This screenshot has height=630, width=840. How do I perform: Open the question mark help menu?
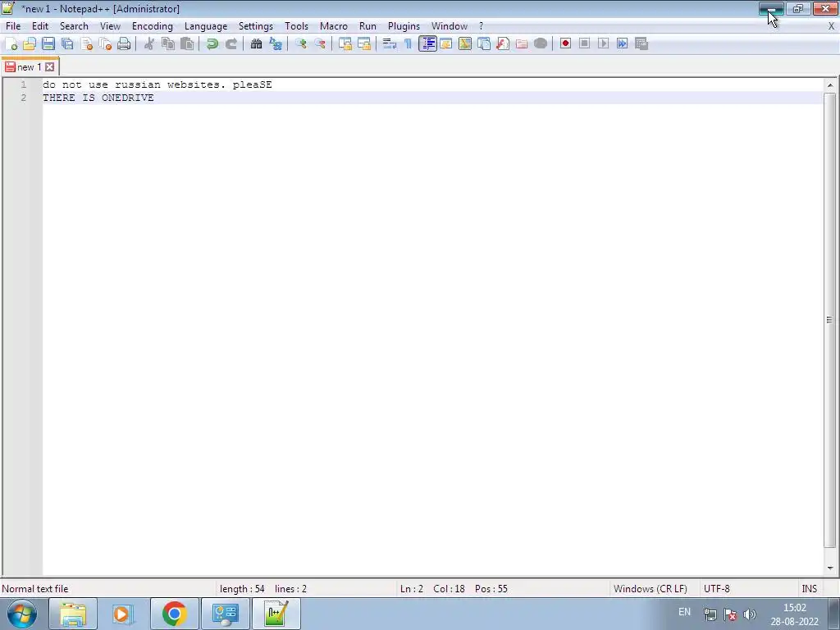pos(481,26)
